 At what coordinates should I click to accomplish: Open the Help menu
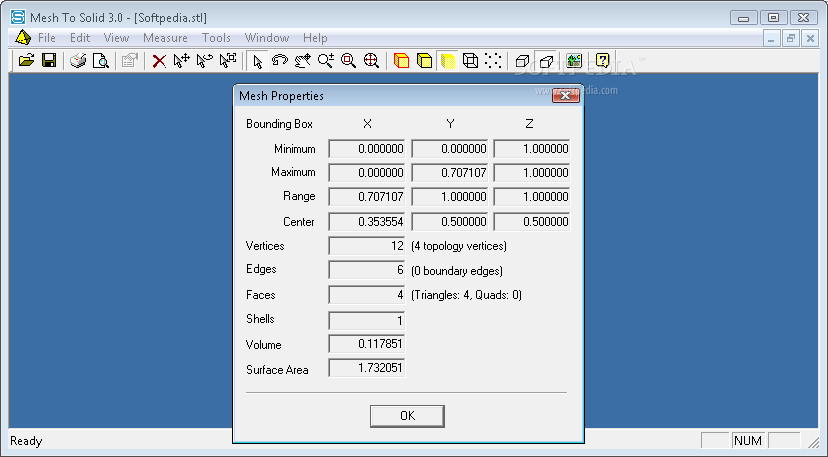point(315,38)
